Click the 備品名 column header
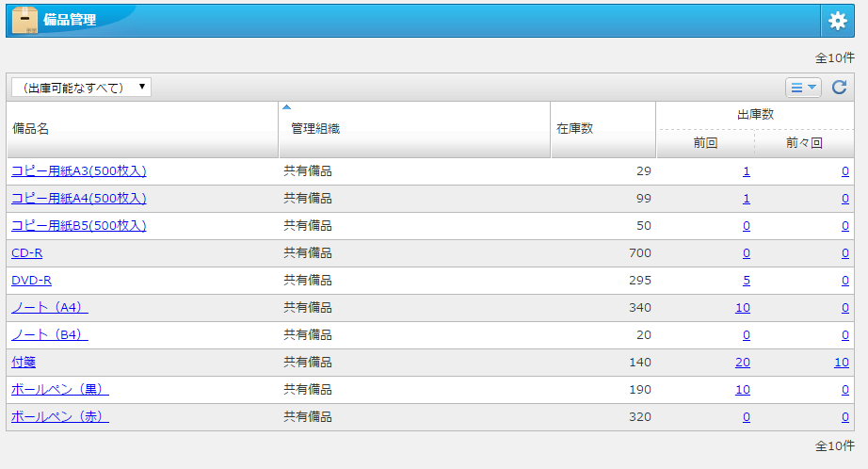868x469 pixels. [30, 129]
